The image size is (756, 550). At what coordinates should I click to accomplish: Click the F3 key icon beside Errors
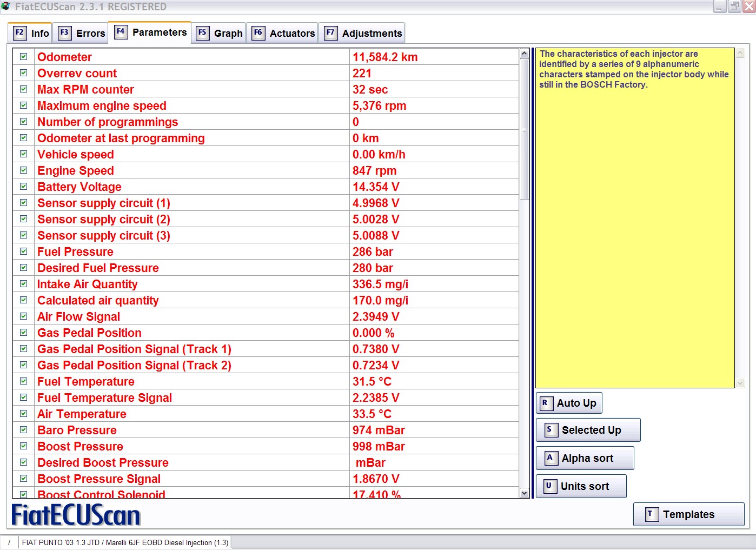(x=64, y=32)
